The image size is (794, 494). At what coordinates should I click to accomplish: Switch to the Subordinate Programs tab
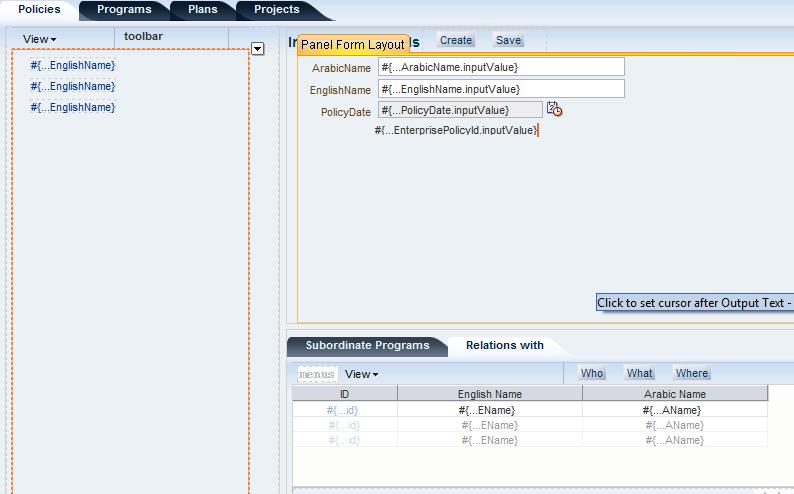pyautogui.click(x=367, y=346)
